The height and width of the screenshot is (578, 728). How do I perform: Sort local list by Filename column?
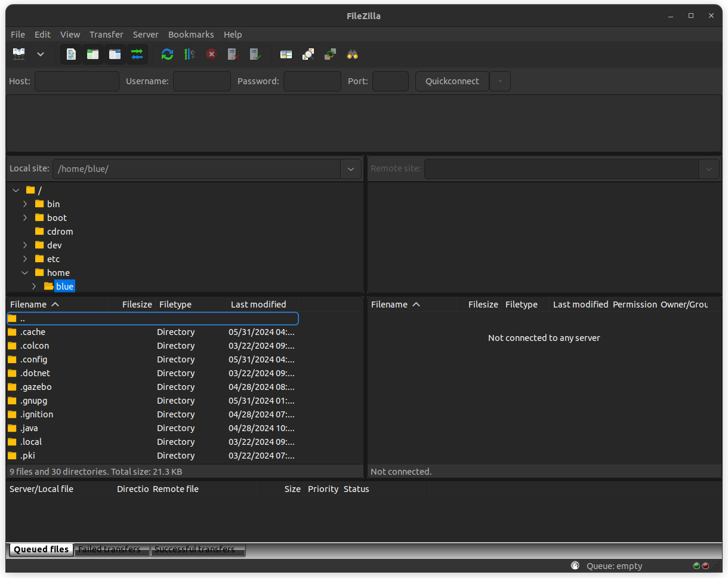(x=57, y=305)
